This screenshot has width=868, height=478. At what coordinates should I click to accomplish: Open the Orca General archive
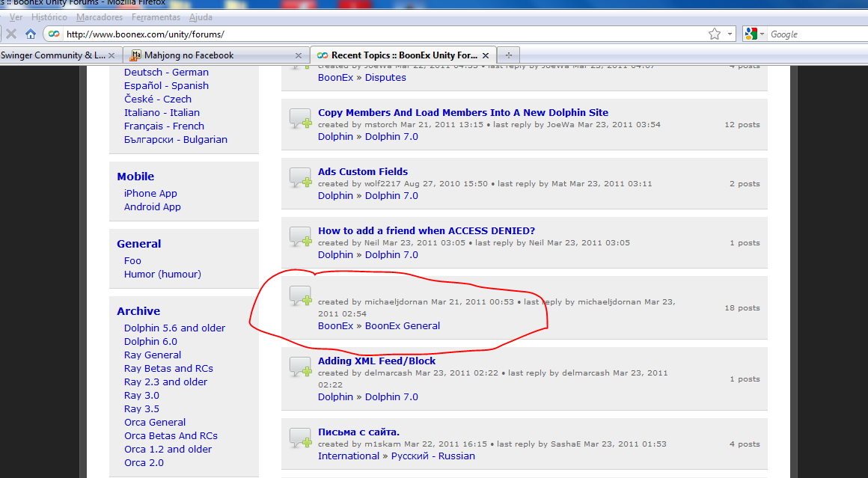pos(155,422)
